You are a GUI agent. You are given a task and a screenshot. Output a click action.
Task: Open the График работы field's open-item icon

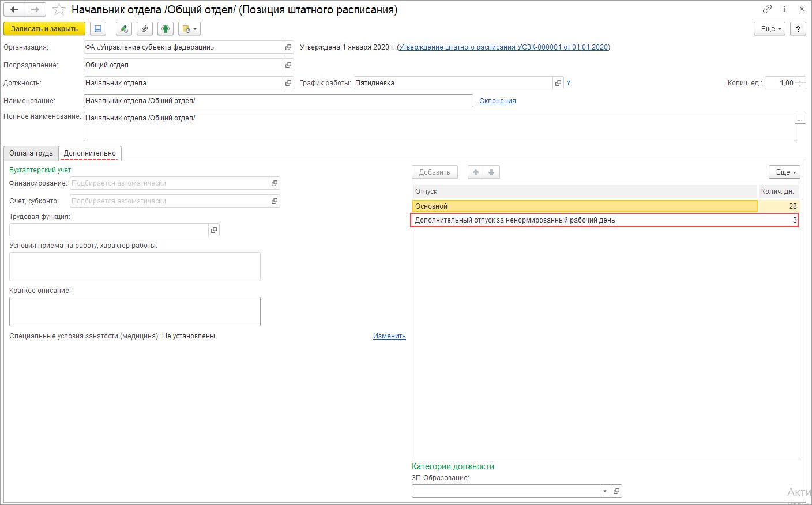coord(558,83)
